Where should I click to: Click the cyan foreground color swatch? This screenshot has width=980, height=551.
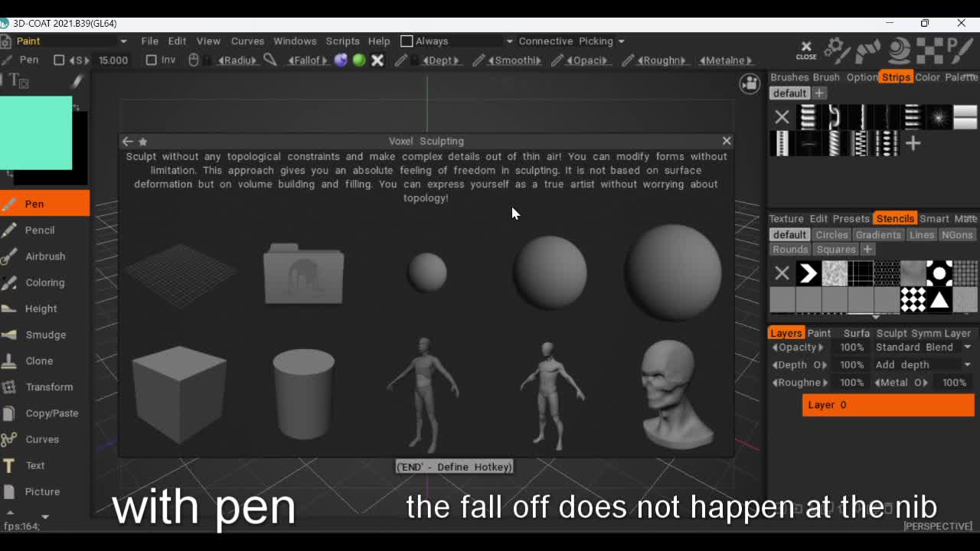(36, 132)
